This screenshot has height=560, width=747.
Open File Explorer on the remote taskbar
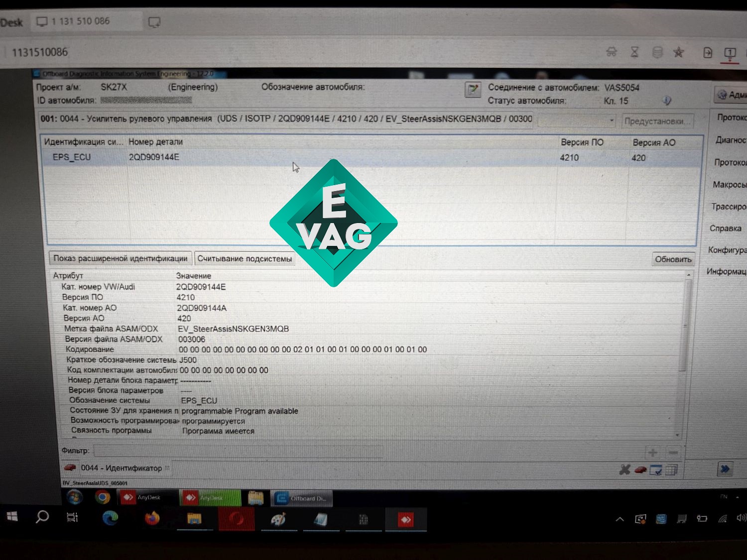tap(256, 498)
